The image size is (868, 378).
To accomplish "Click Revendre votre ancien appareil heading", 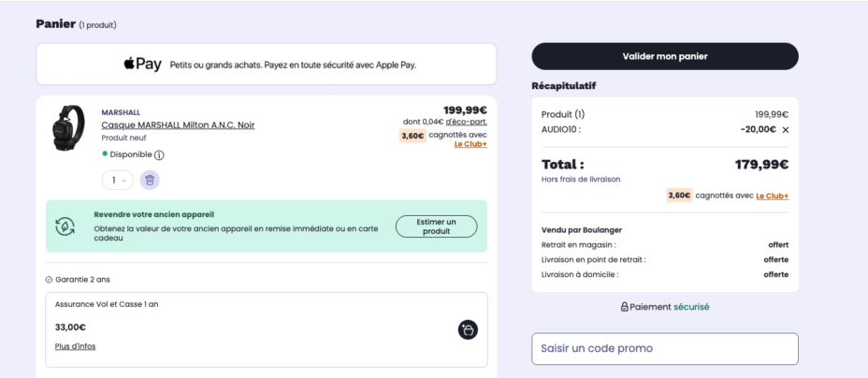I will pyautogui.click(x=154, y=215).
